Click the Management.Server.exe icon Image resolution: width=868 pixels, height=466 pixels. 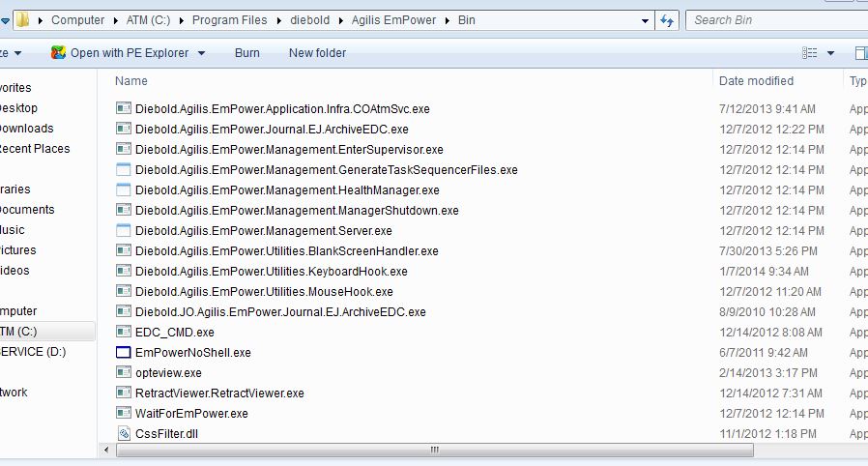click(124, 230)
